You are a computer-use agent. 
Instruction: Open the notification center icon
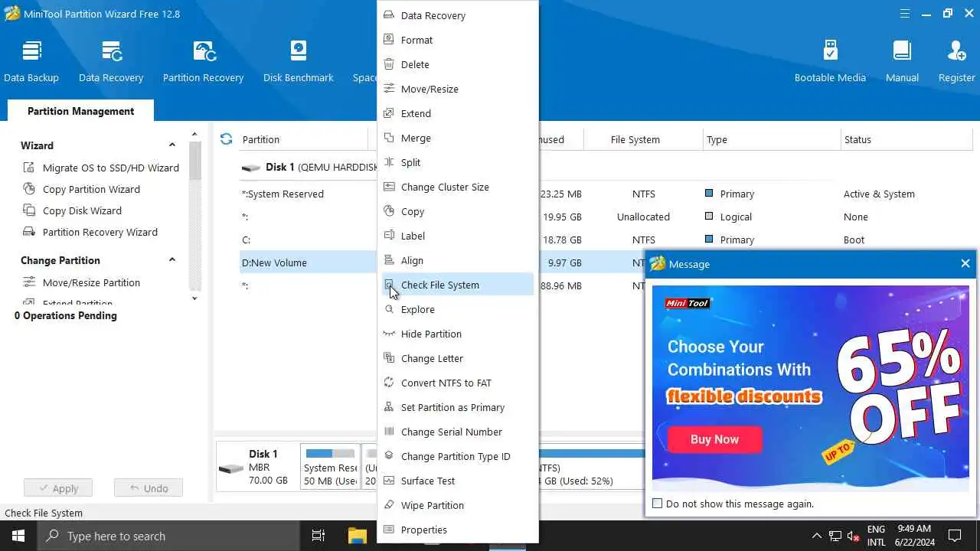[x=955, y=536]
